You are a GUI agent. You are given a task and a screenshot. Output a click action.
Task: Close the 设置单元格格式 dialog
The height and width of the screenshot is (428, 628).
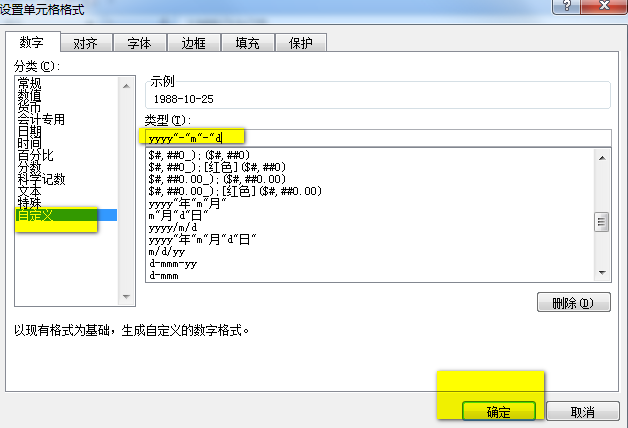604,6
